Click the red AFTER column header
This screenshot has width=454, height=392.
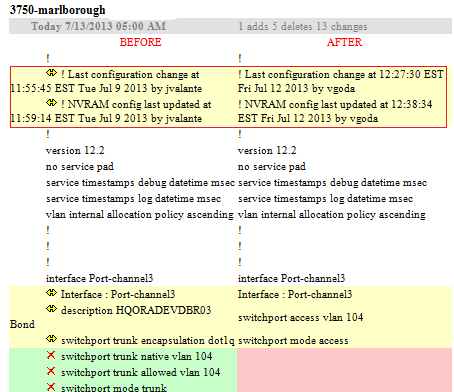(x=344, y=42)
